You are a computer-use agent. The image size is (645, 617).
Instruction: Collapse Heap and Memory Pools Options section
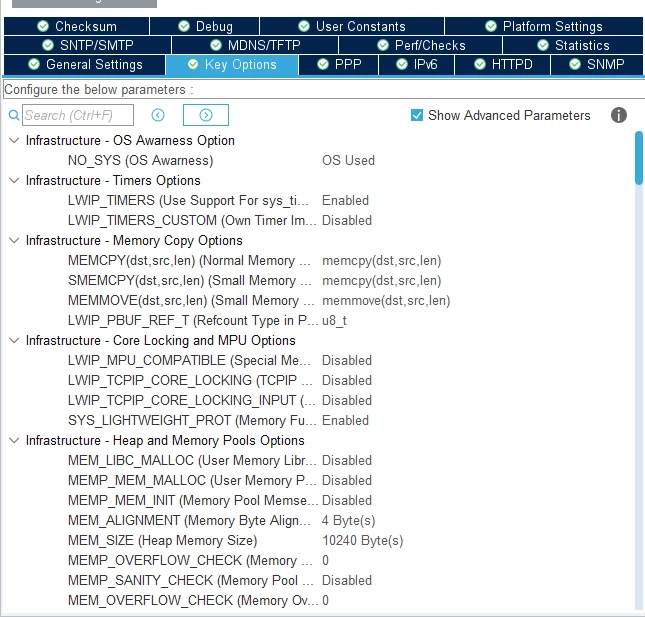pos(14,441)
